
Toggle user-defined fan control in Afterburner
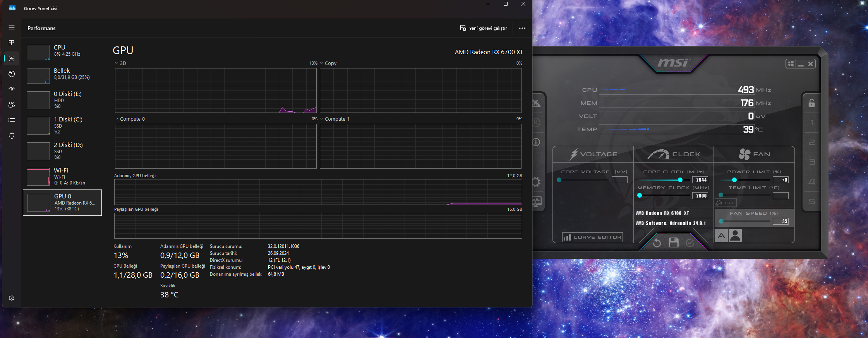(x=735, y=236)
